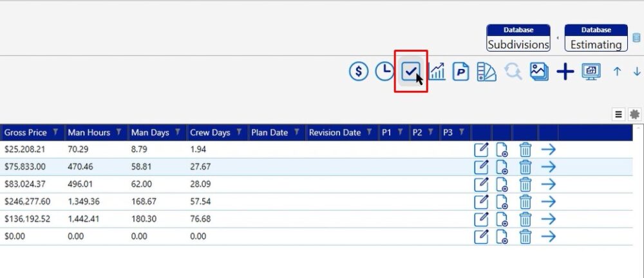
Task: Open the Crew Days column filter
Action: pyautogui.click(x=239, y=132)
